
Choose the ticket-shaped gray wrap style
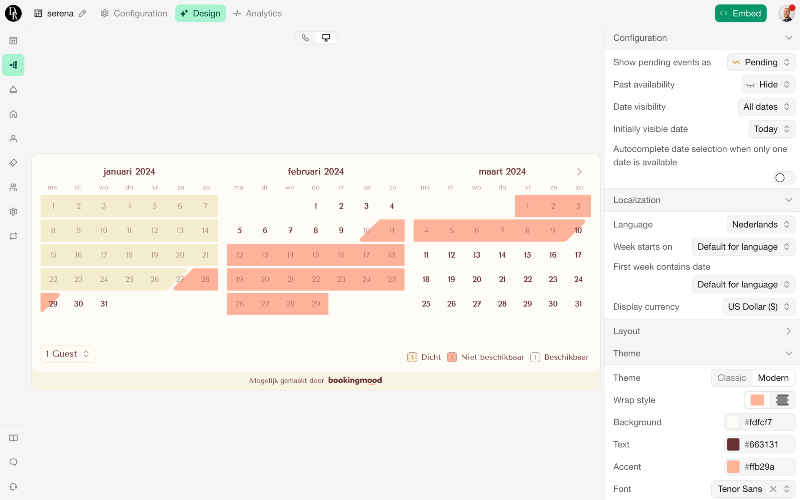[x=782, y=400]
